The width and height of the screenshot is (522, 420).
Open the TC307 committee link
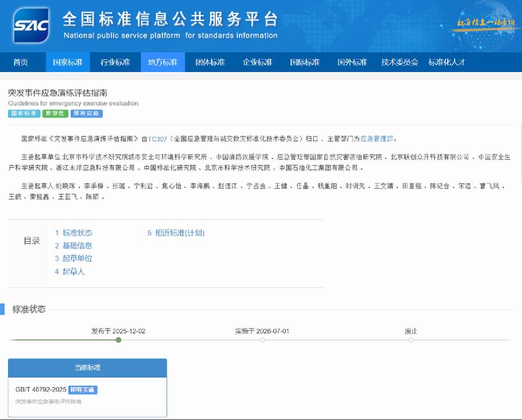pos(158,139)
